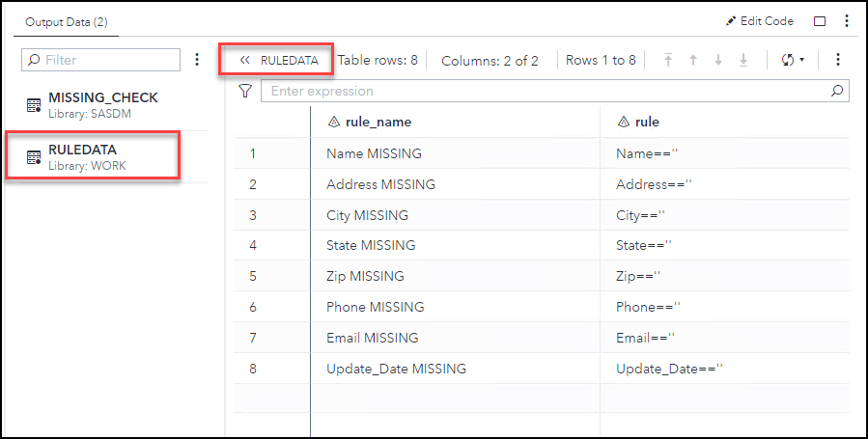868x439 pixels.
Task: Collapse the table list with the double chevron
Action: point(245,60)
